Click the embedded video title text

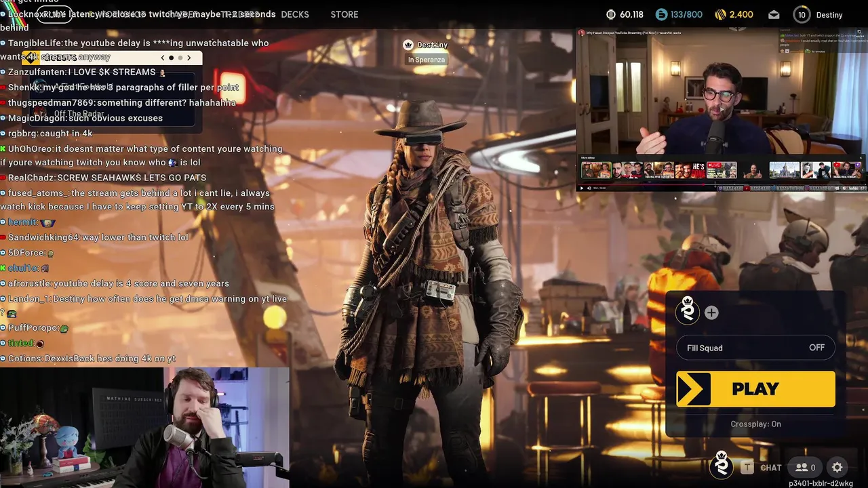pos(633,33)
